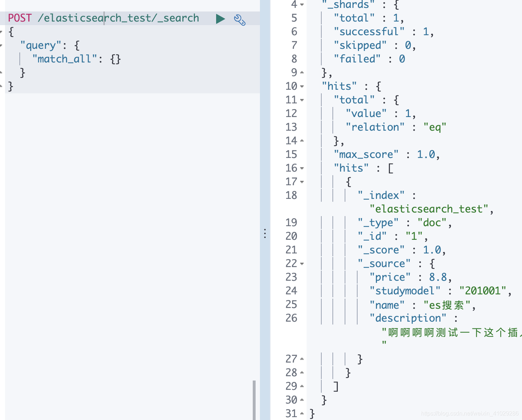Click the "es搜索" name value
522x420 pixels.
pos(447,305)
